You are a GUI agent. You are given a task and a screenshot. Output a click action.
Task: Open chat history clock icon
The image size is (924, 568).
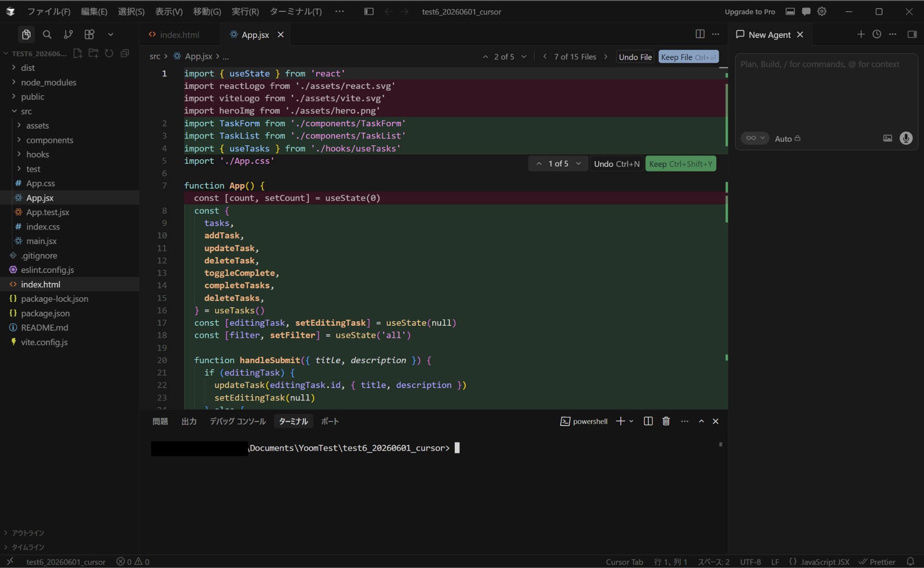(877, 34)
